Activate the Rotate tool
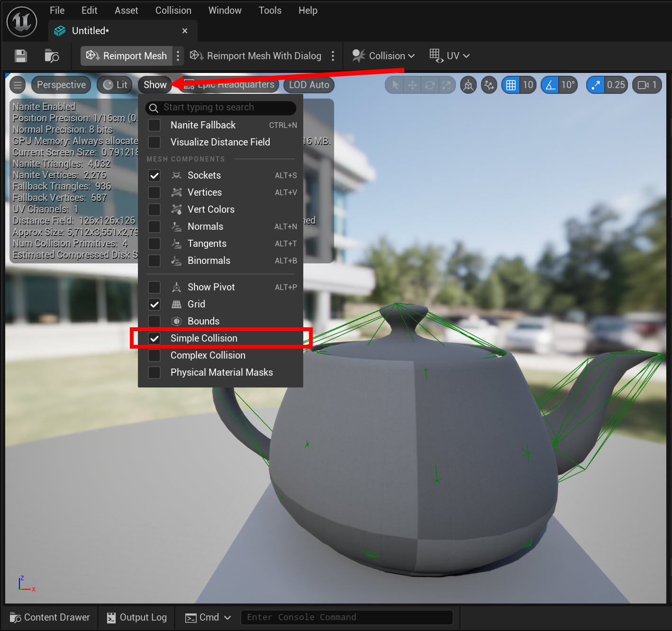The width and height of the screenshot is (672, 631). (430, 85)
